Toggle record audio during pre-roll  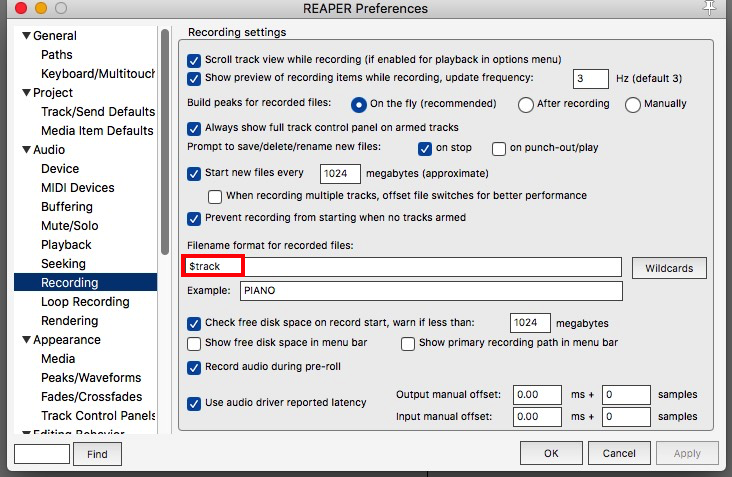point(194,368)
